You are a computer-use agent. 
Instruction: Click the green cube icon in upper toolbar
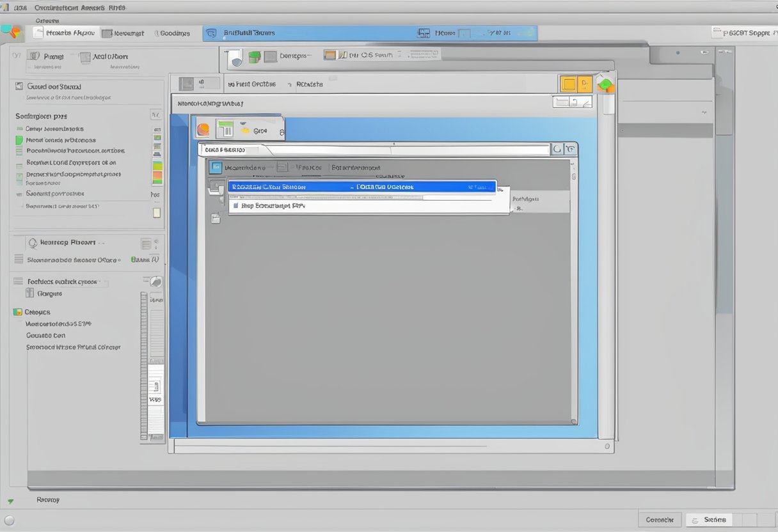tap(254, 56)
